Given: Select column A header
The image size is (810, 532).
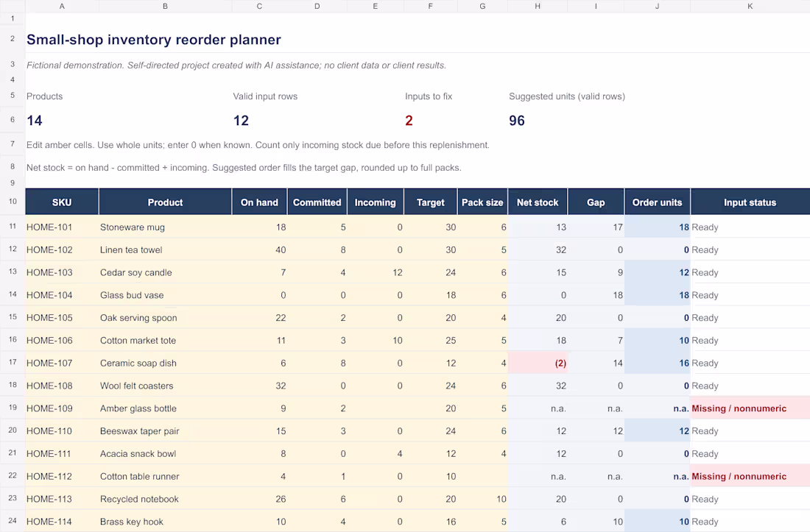Looking at the screenshot, I should pos(62,6).
